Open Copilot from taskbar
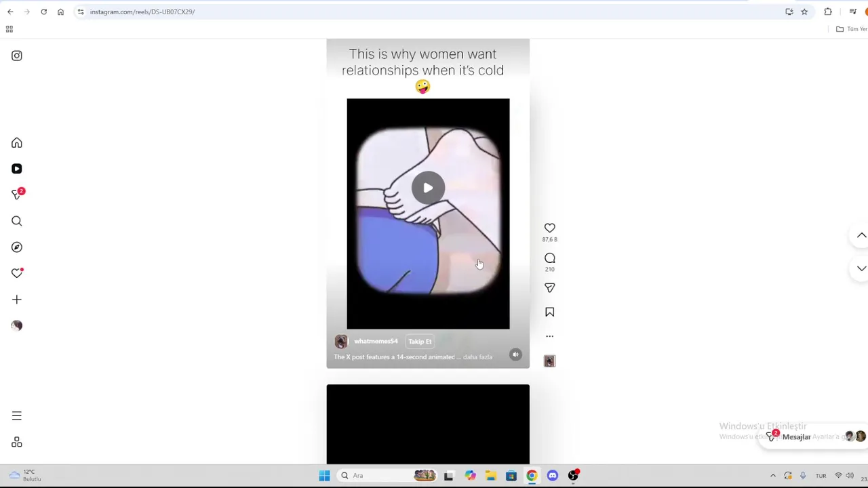The height and width of the screenshot is (488, 868). coord(470,476)
